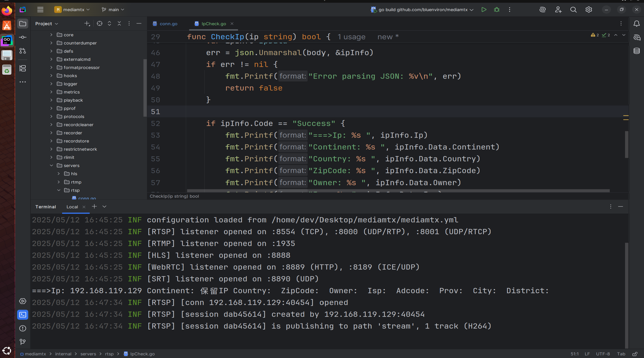Select opened file in Project tree
The width and height of the screenshot is (644, 358).
(100, 23)
